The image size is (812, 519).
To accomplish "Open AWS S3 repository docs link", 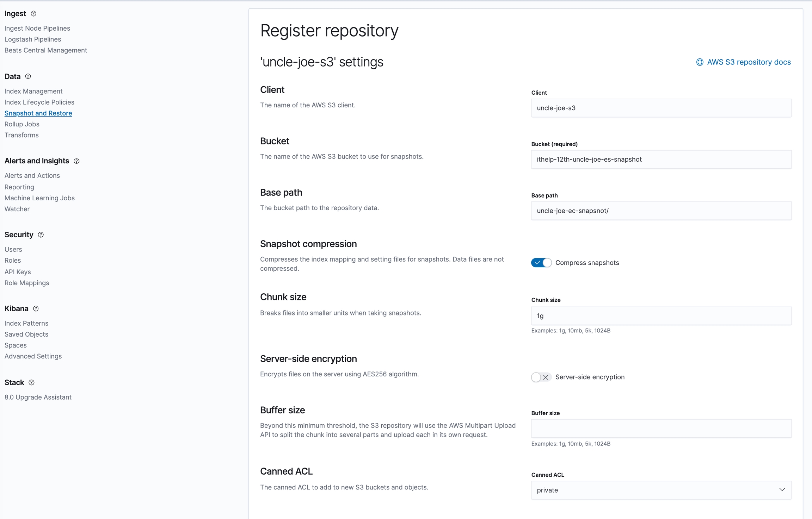I will click(x=749, y=62).
